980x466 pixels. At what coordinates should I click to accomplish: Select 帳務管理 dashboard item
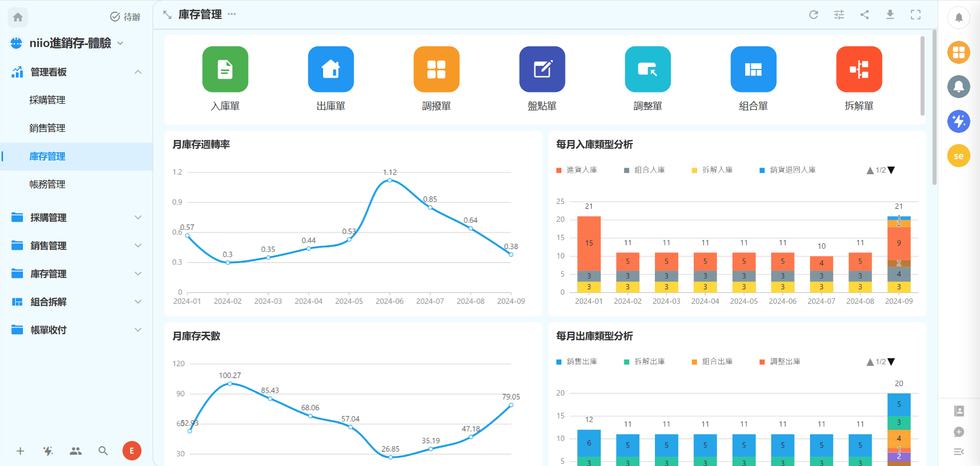(x=47, y=184)
